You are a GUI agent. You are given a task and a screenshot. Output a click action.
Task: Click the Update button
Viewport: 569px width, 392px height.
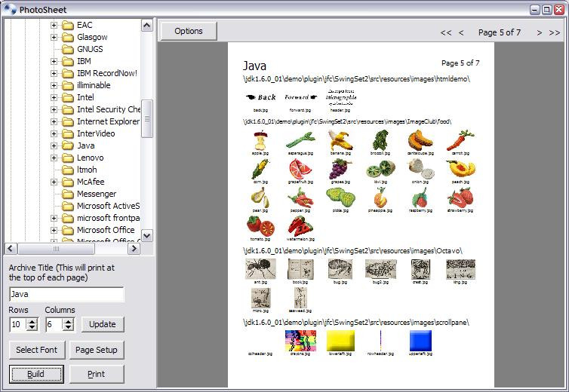(103, 324)
